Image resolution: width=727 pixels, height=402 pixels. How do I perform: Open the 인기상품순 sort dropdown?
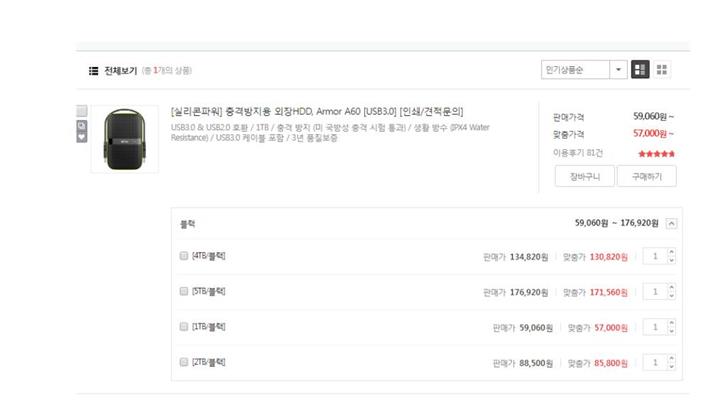coord(584,70)
